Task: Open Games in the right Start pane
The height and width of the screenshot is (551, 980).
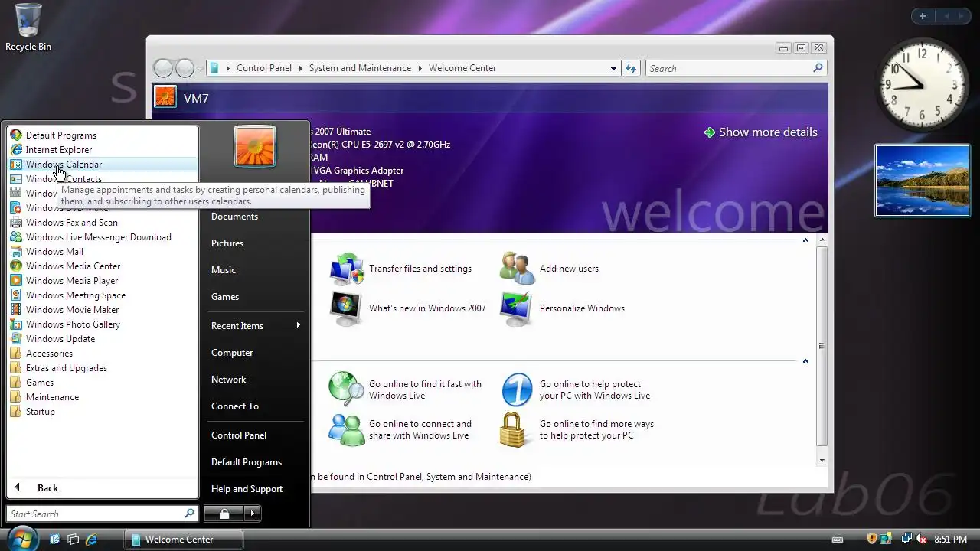Action: 255,297
